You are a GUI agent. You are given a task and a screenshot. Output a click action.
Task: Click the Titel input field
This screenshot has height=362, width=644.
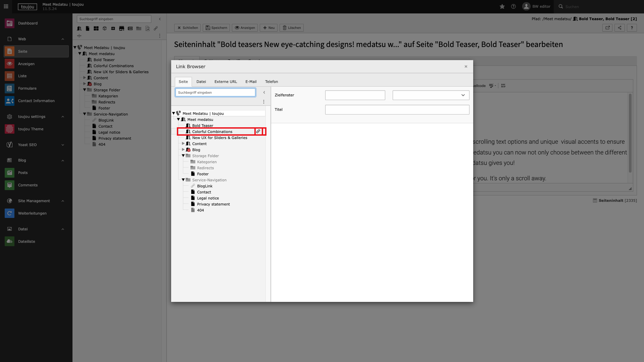coord(397,109)
